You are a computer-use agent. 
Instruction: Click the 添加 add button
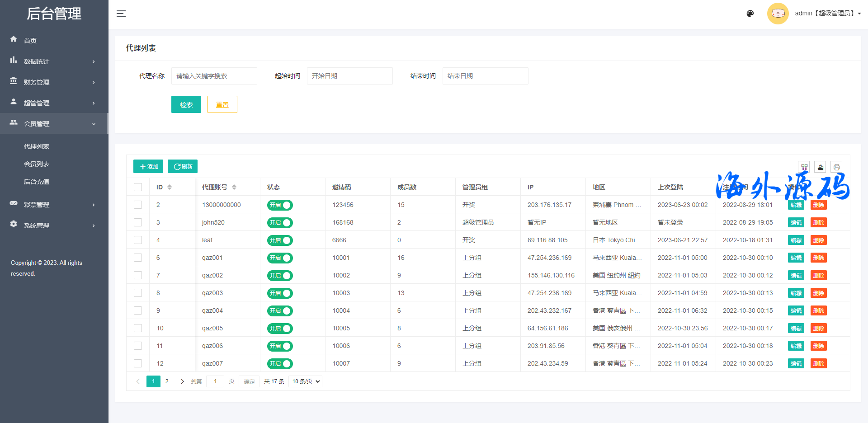point(148,167)
